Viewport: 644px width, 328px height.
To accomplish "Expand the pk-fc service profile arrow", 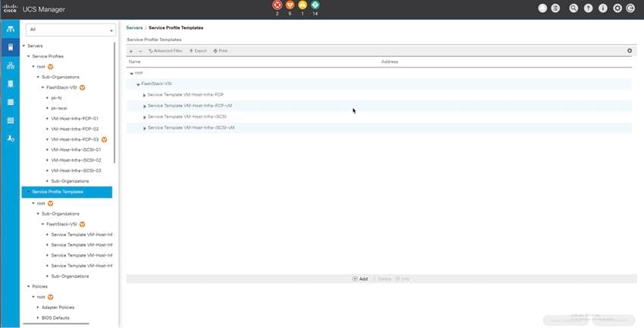I will (48, 98).
